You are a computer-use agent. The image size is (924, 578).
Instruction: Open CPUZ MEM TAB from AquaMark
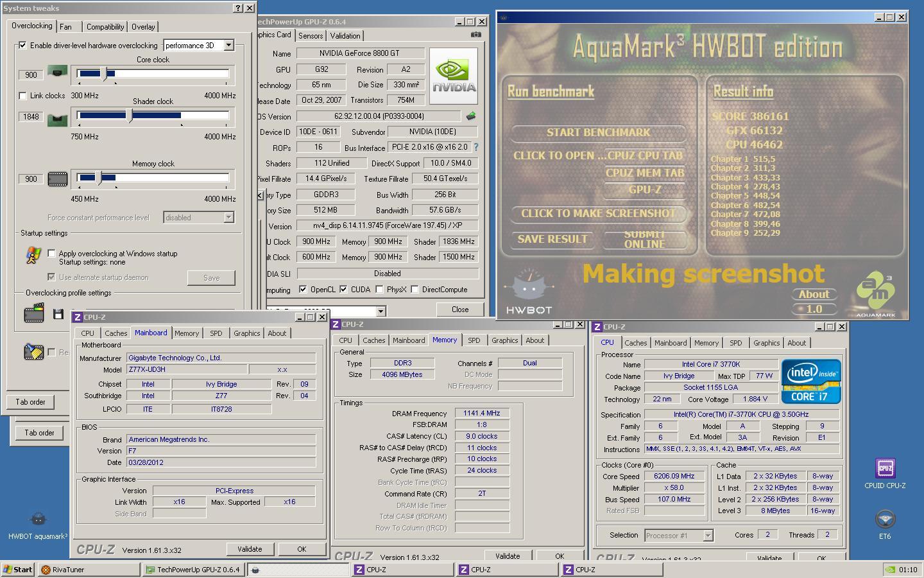click(x=645, y=173)
